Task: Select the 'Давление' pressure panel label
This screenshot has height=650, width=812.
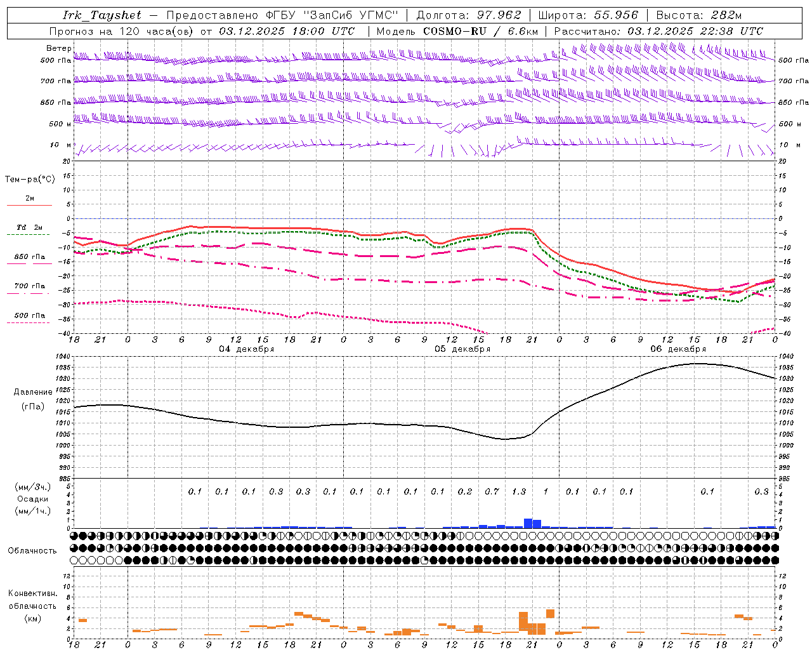Action: 33,392
